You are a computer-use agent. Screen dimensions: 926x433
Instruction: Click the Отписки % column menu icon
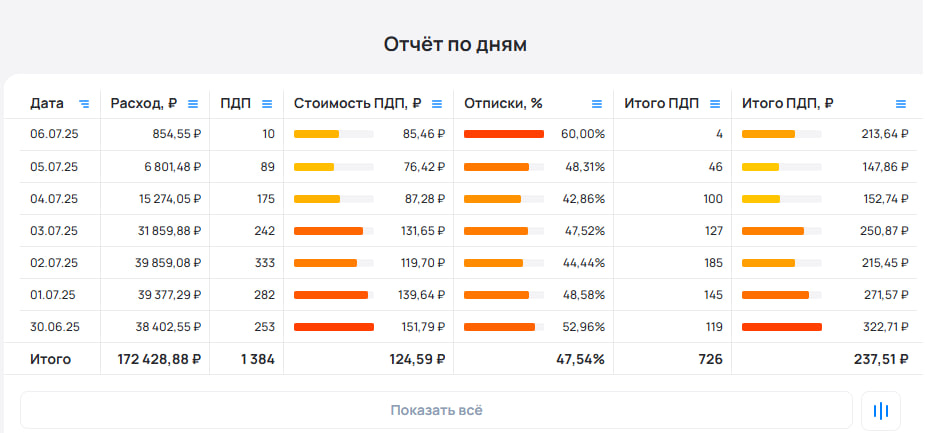(597, 103)
